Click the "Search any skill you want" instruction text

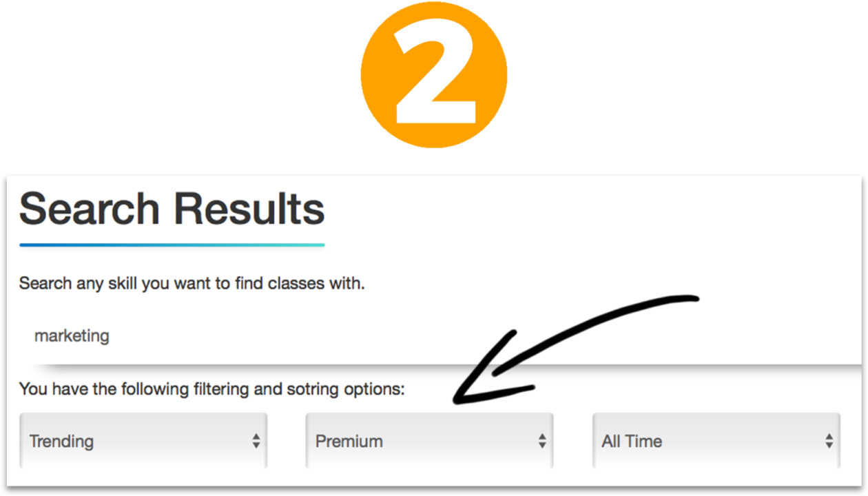[x=192, y=283]
